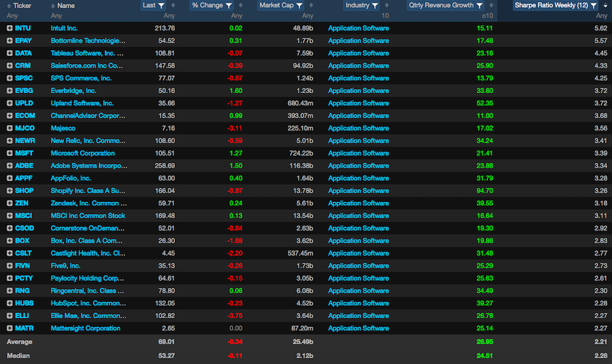Click plus icon next to NEWR
612x364 pixels.
[x=9, y=140]
